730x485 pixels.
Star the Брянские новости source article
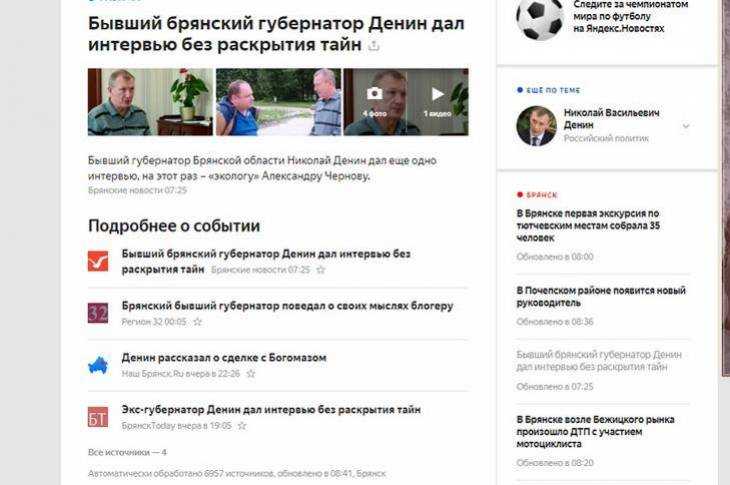[321, 269]
